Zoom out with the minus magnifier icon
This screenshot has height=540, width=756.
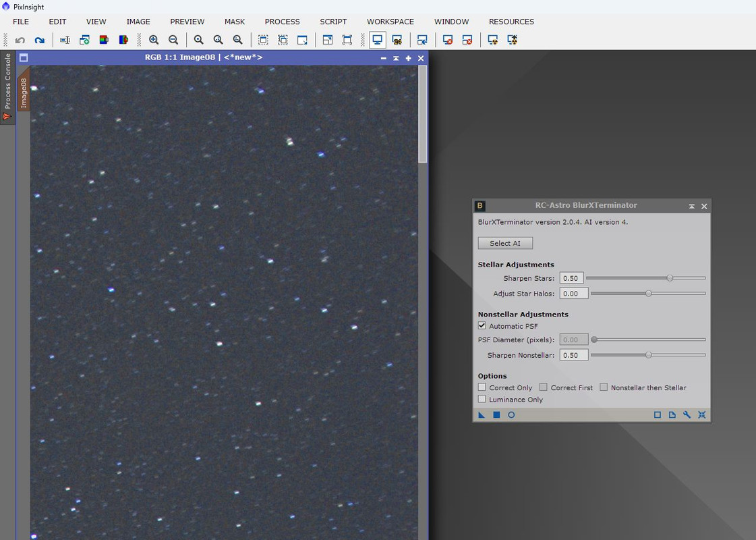point(173,40)
